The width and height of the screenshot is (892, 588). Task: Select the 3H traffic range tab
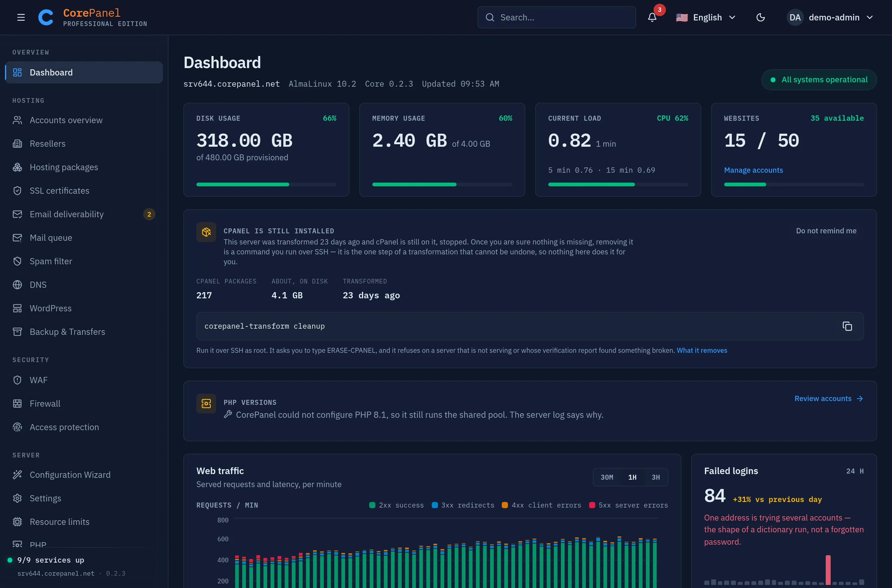click(656, 478)
